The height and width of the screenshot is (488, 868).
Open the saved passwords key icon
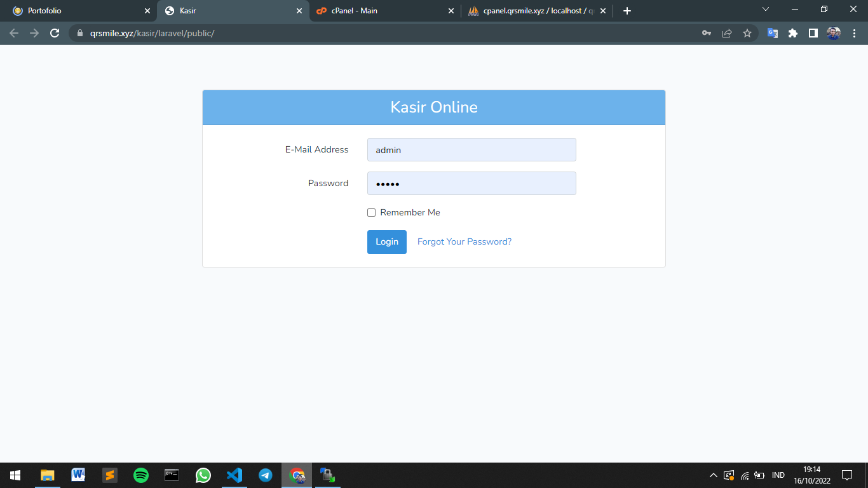coord(707,33)
